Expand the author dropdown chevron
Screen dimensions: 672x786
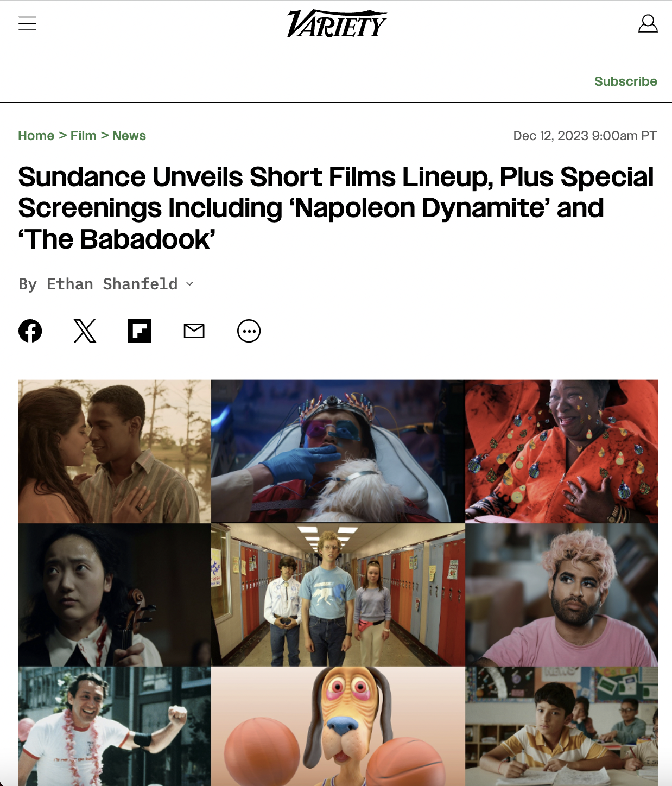point(189,284)
